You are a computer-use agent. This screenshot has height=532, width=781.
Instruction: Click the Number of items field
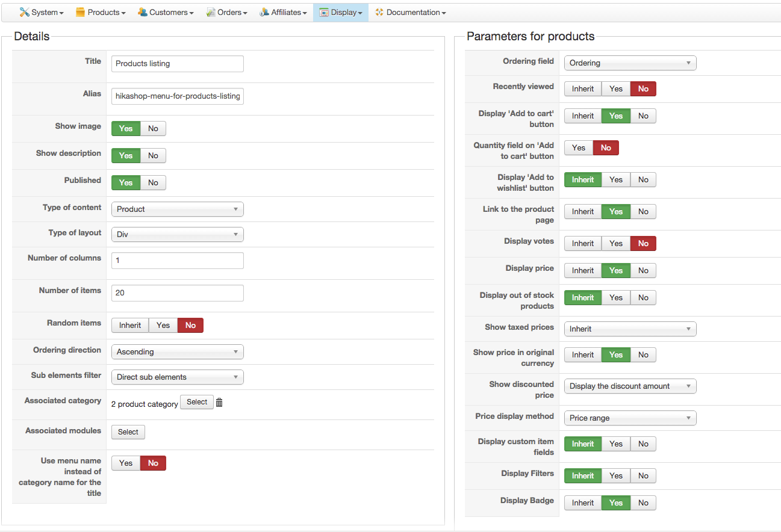click(177, 293)
